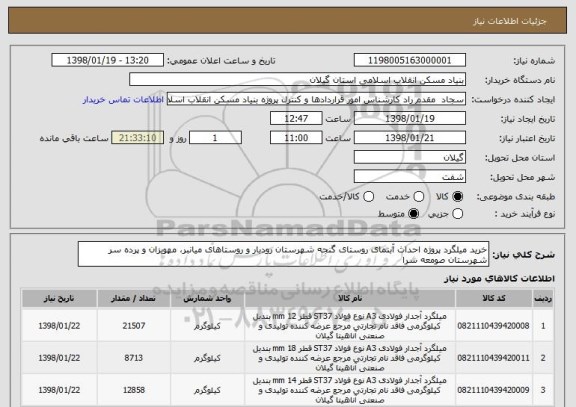Click the کد کالا column header
Viewport: 576px width, 407px height.
tap(494, 298)
